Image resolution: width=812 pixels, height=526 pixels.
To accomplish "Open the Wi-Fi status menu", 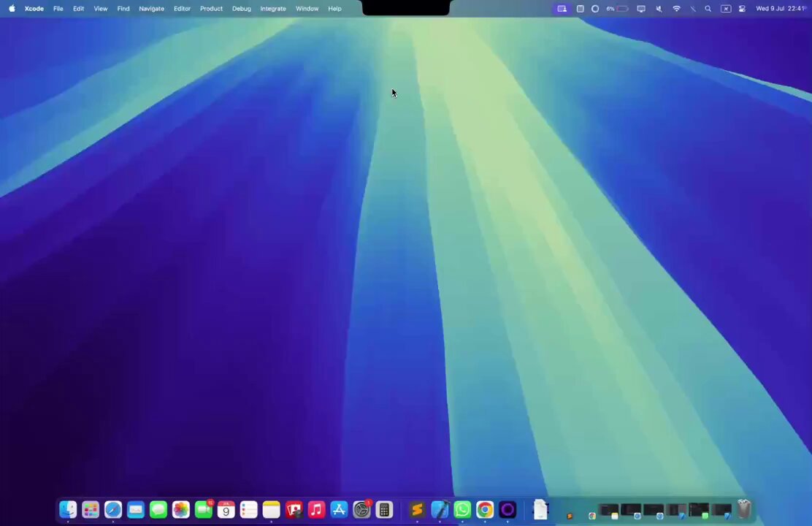I will coord(676,8).
